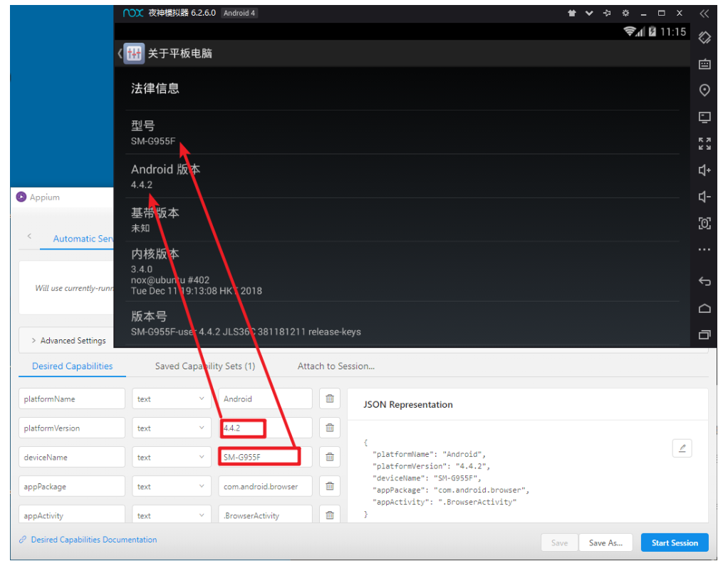Tap the 内核版本 kernel entry

[402, 271]
